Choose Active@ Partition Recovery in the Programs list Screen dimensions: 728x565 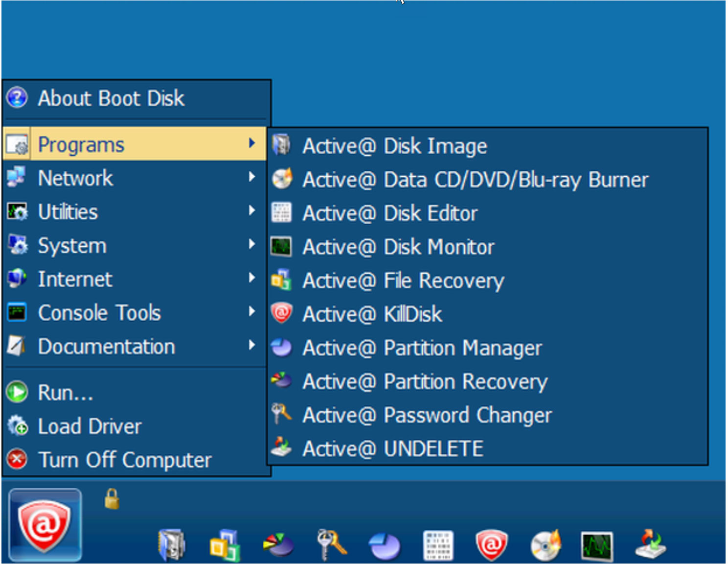(x=425, y=381)
